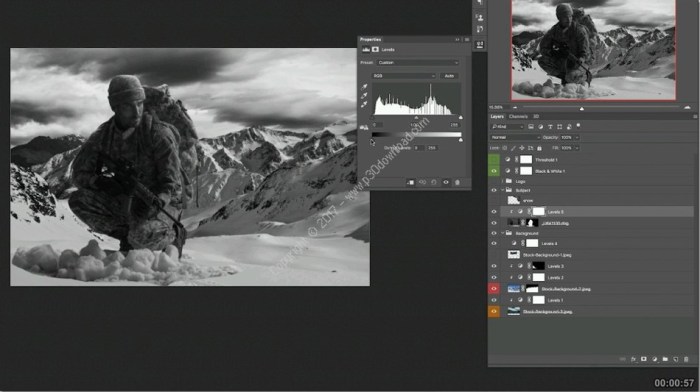The image size is (700, 392).
Task: Toggle visibility of Subject group
Action: 494,190
